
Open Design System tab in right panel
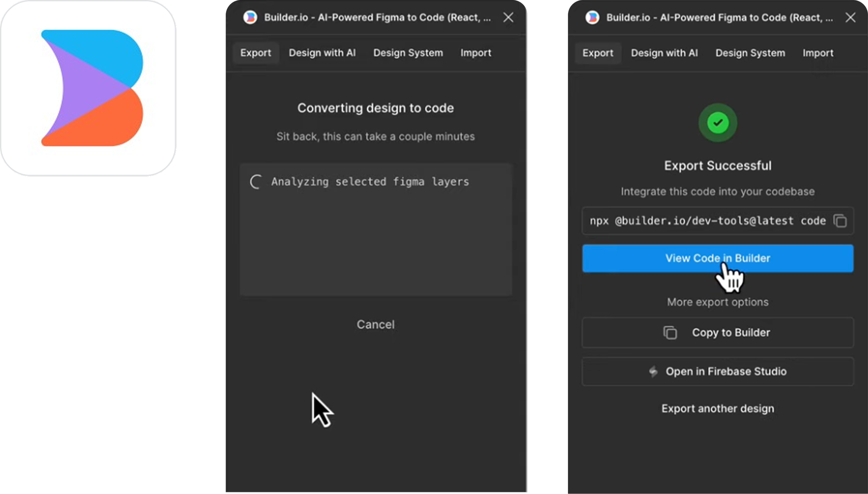coord(750,53)
